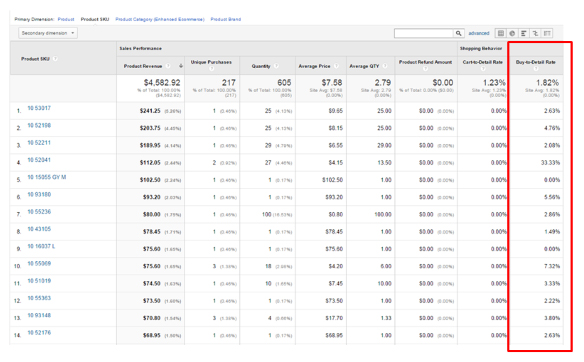Click the search magnifier icon
The image size is (584, 362).
tap(458, 33)
